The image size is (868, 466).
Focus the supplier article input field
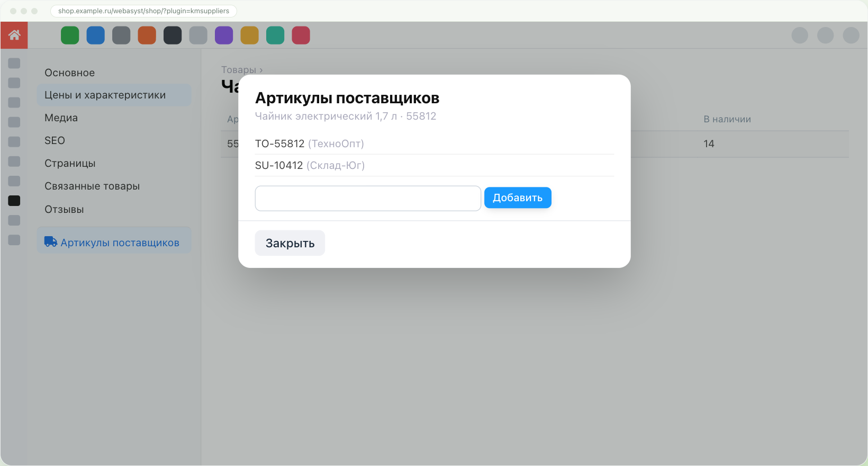(x=368, y=198)
